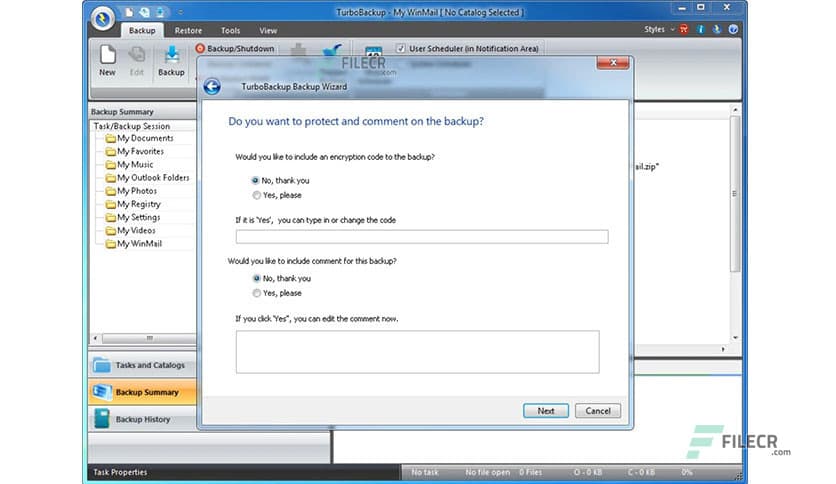The image size is (836, 484).
Task: Click '0 Files' in the status bar
Action: [530, 472]
